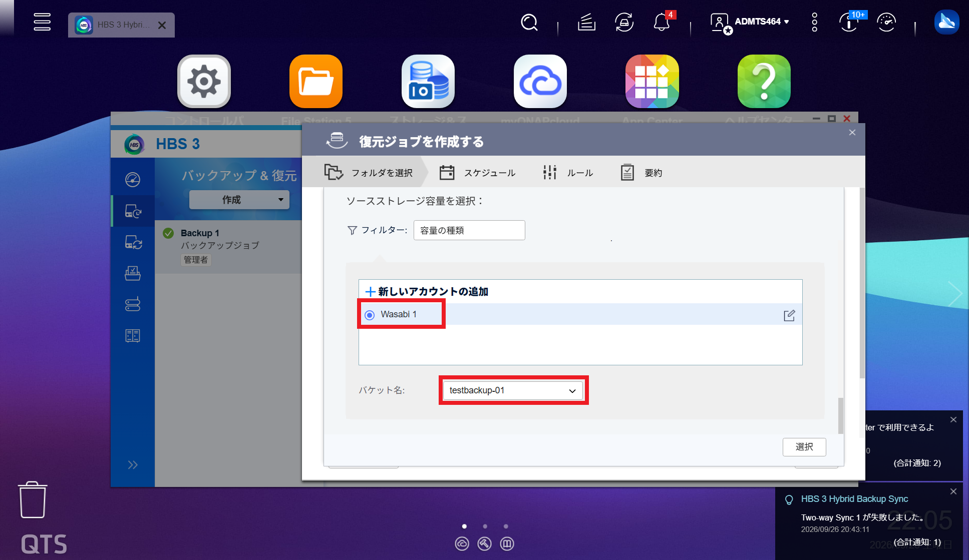
Task: Open HBS 3 Services sidebar icon
Action: (x=133, y=304)
